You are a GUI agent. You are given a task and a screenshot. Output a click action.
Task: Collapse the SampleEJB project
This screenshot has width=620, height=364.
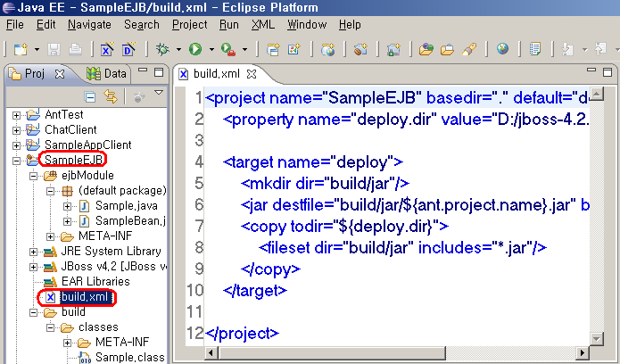click(x=16, y=161)
